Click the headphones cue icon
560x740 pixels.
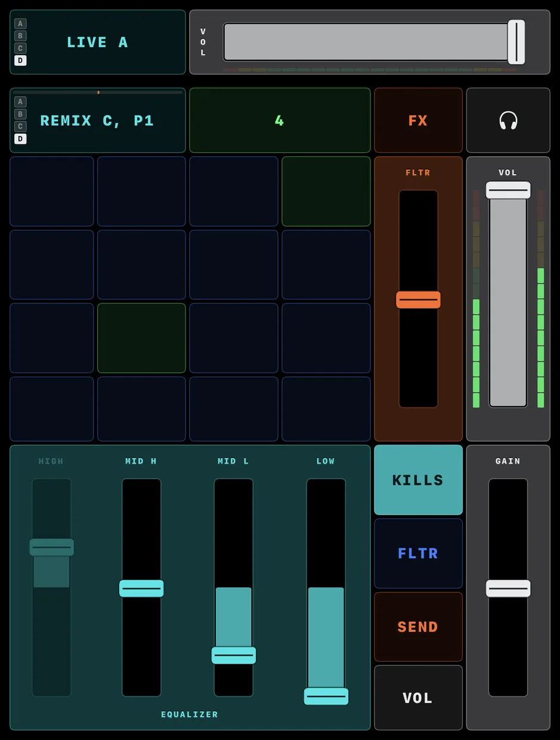point(508,121)
